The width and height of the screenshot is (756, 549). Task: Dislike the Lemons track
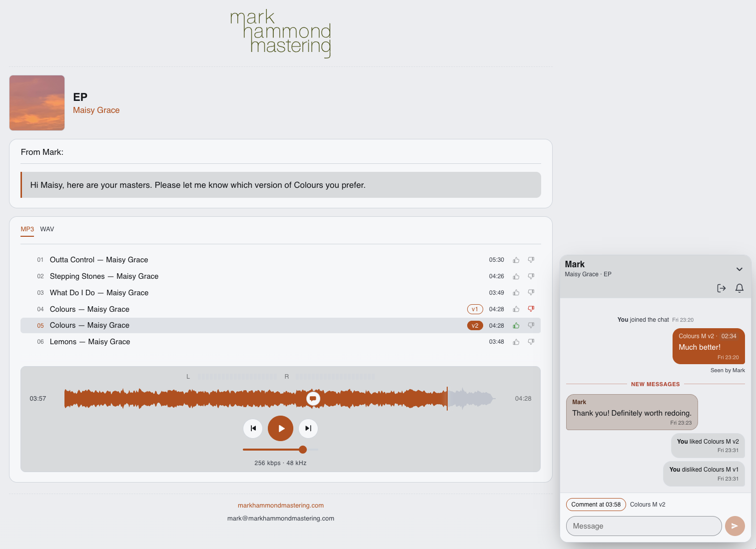point(531,342)
